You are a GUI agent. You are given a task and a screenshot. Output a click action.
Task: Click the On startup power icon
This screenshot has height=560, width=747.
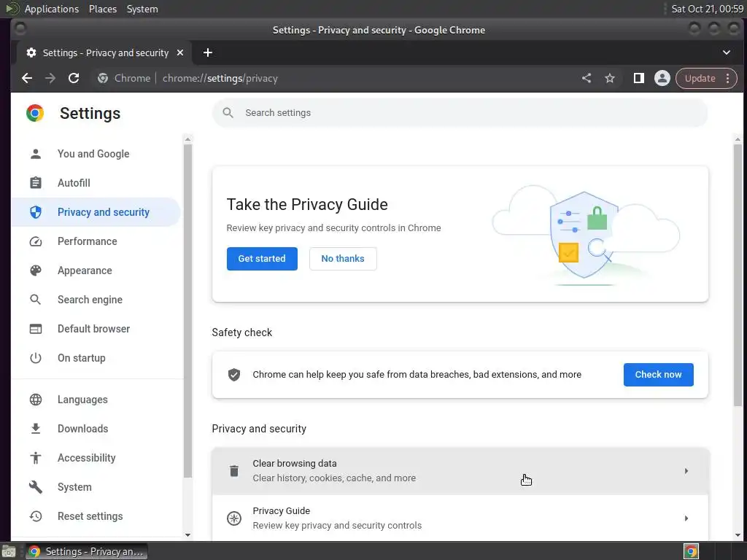point(36,358)
